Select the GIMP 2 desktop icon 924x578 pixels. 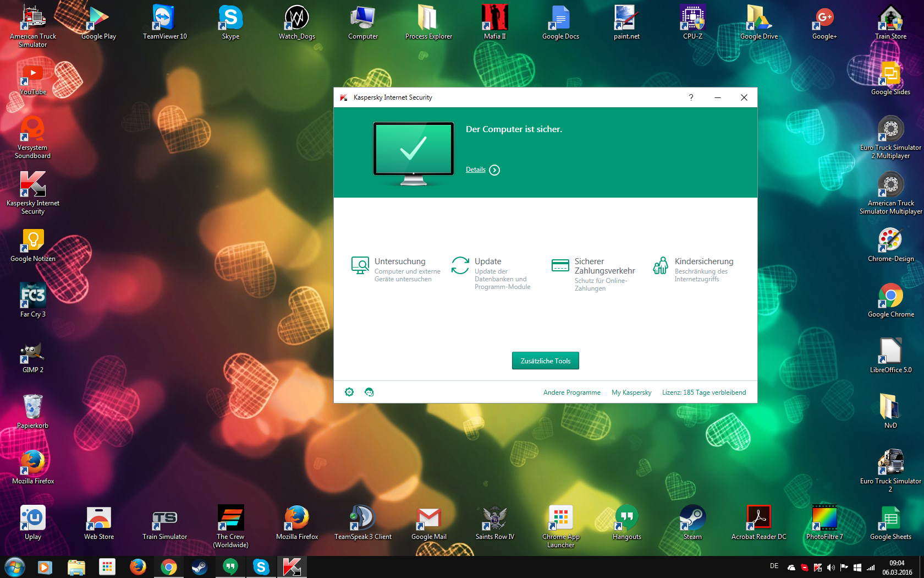[x=33, y=356]
